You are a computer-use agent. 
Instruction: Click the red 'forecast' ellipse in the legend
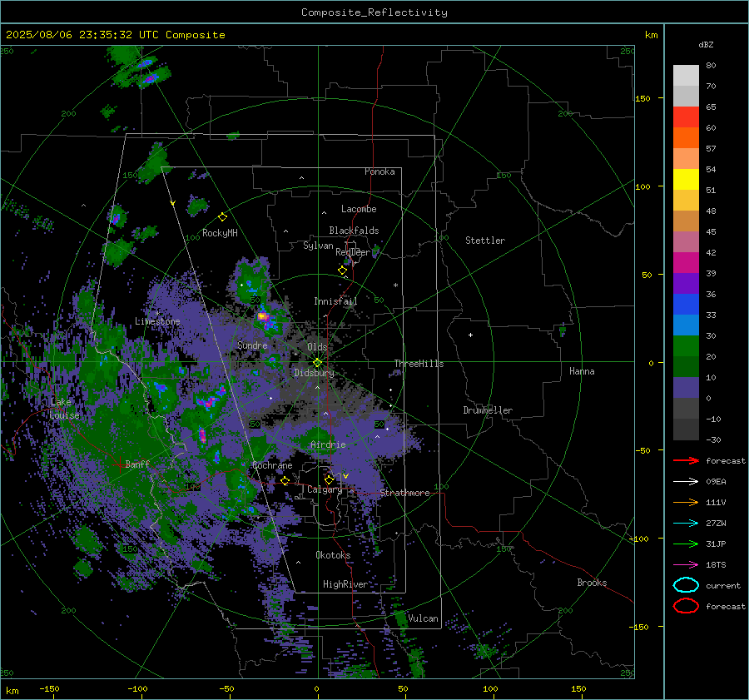(x=686, y=606)
